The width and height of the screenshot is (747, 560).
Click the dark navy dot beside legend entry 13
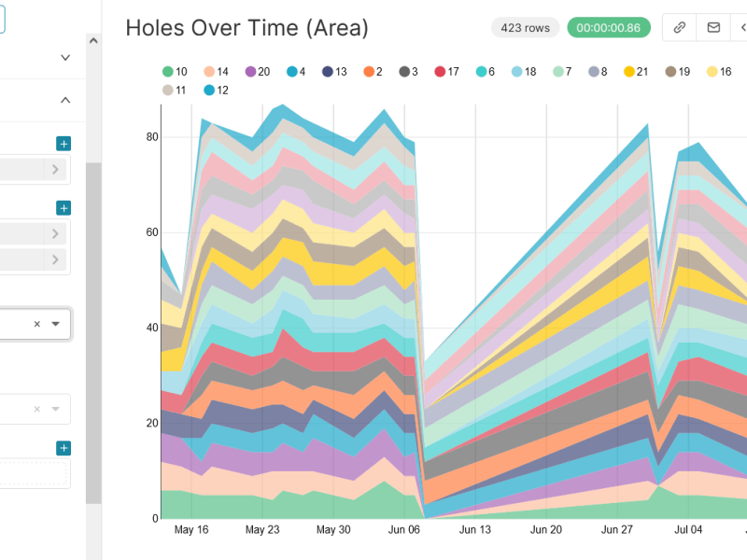coord(328,71)
